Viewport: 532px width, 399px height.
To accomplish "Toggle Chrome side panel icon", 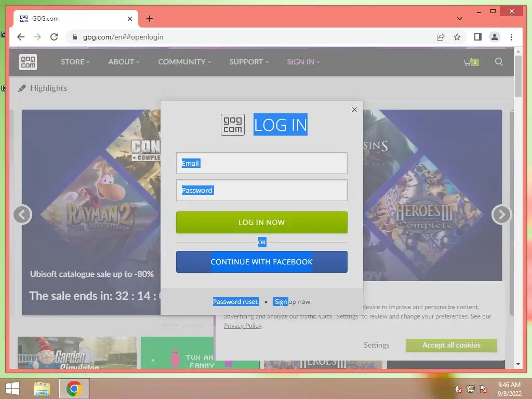I will pos(478,37).
